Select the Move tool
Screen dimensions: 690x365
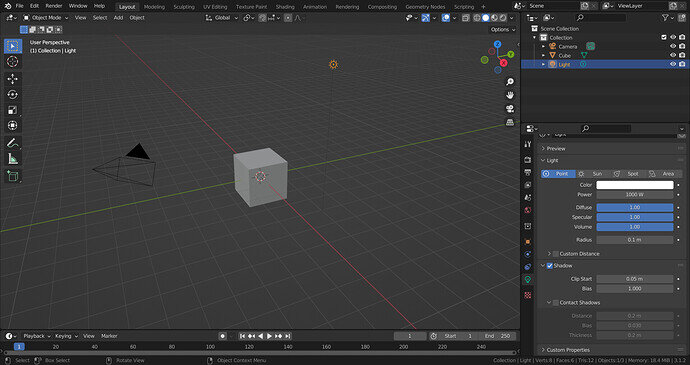pyautogui.click(x=13, y=79)
